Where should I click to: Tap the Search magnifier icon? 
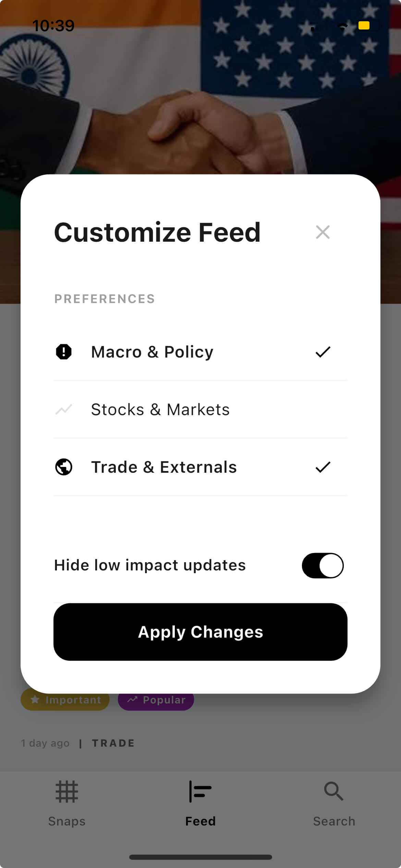click(333, 792)
